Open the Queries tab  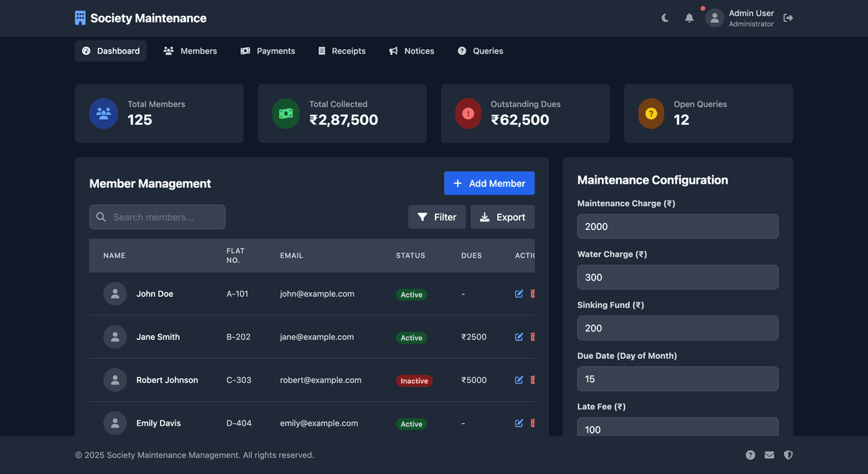click(x=480, y=51)
